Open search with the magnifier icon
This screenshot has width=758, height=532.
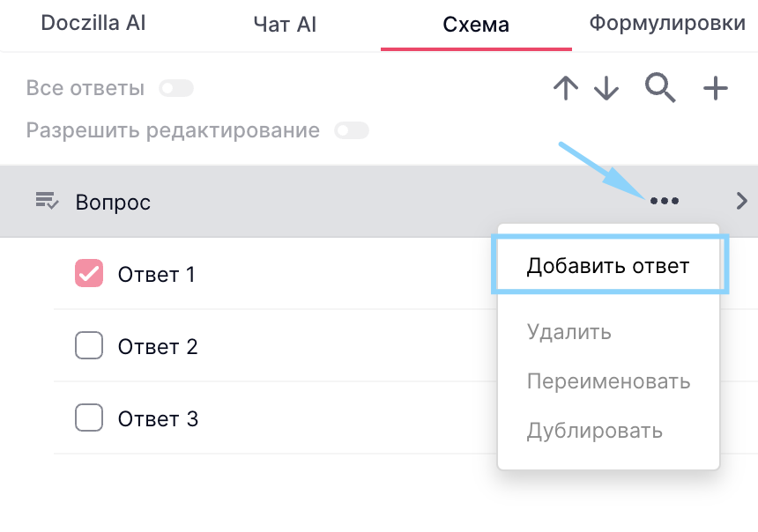(660, 87)
